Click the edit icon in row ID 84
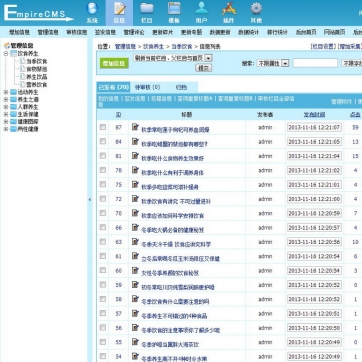The image size is (362, 362). tap(135, 141)
